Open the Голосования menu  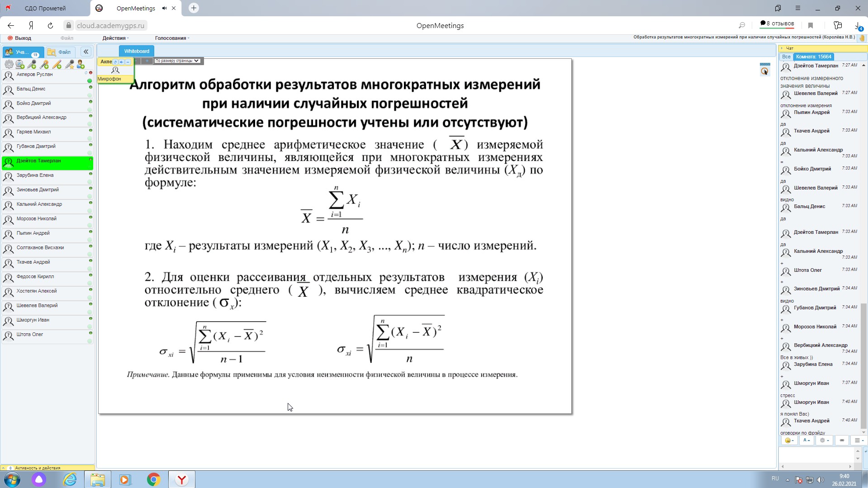[x=172, y=38]
